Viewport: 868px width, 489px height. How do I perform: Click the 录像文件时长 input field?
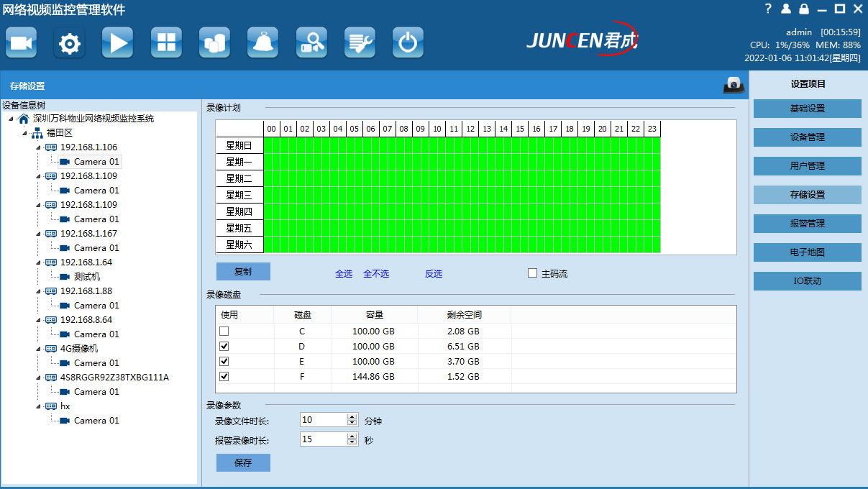click(x=324, y=420)
